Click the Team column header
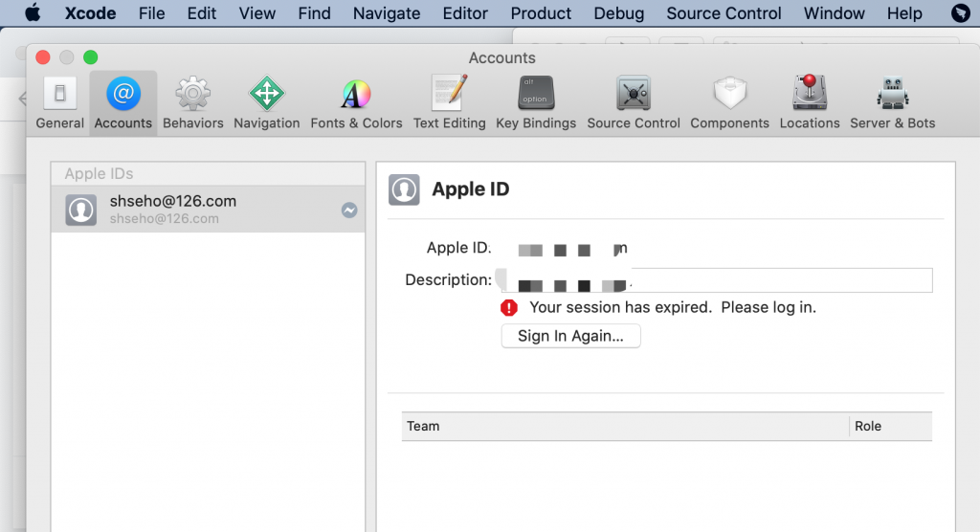Image resolution: width=980 pixels, height=532 pixels. click(625, 427)
